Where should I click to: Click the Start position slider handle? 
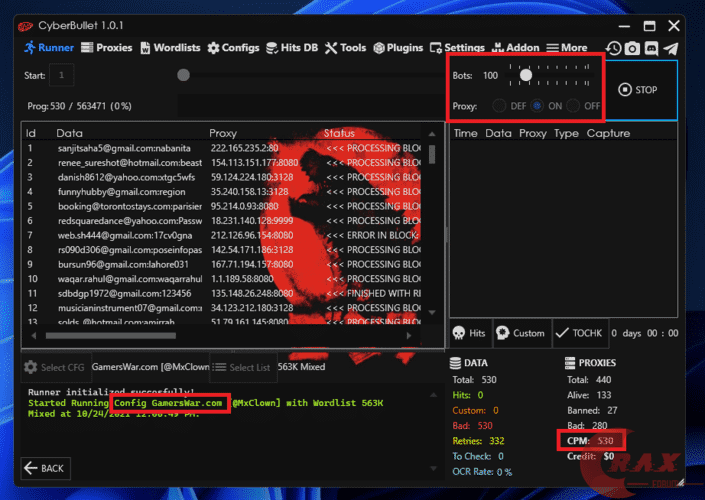tap(183, 75)
